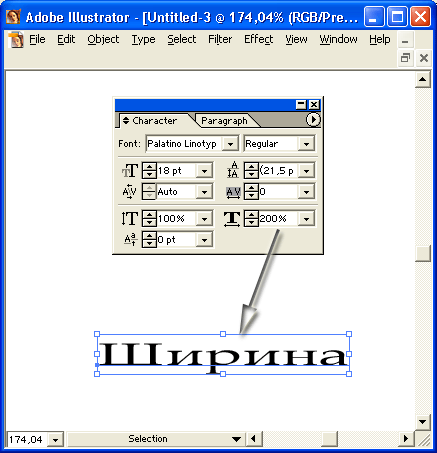Open the zoom level dropdown 174,04
Viewport: 437px width, 453px height.
[x=55, y=440]
